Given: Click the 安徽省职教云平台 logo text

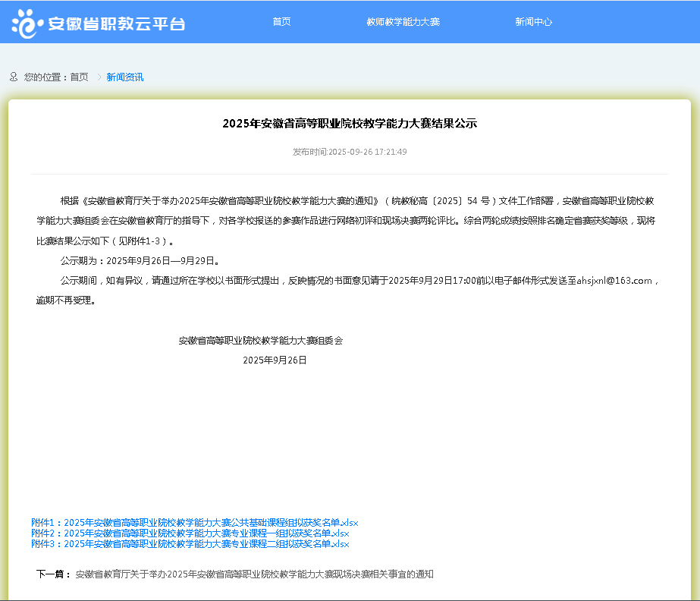Looking at the screenshot, I should (116, 24).
